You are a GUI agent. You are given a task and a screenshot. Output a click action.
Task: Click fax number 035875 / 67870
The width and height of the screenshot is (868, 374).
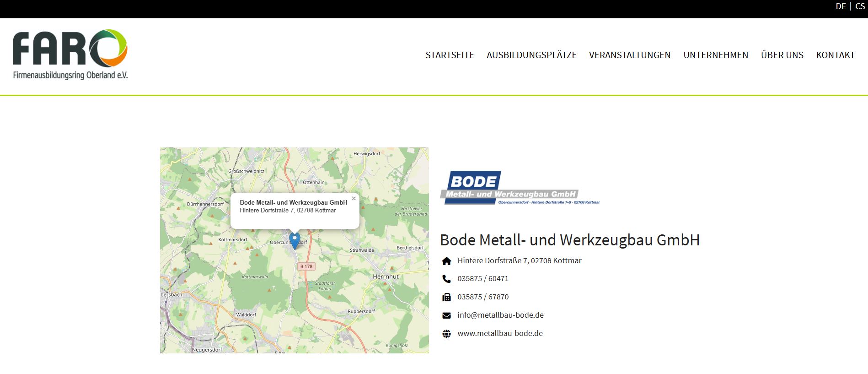click(x=483, y=297)
